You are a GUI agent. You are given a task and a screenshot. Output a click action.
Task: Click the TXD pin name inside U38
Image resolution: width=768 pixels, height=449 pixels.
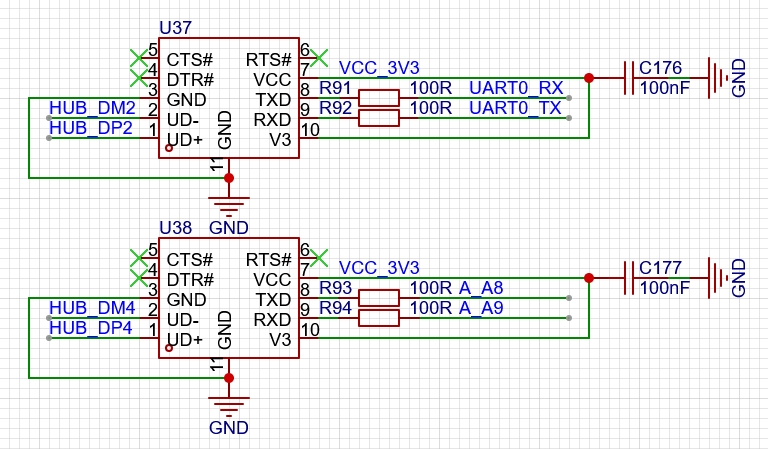(272, 299)
